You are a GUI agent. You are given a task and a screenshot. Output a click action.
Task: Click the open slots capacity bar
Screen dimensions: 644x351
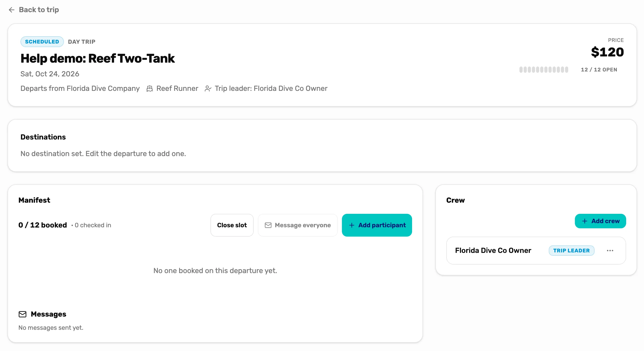point(544,70)
